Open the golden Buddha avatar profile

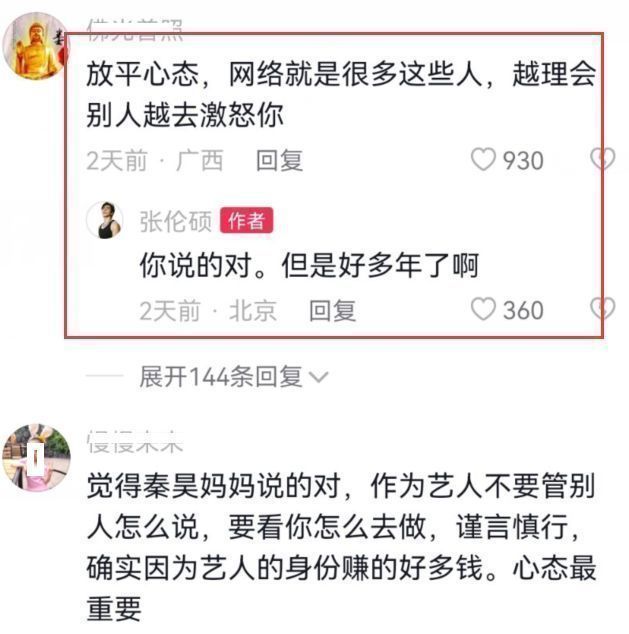(x=36, y=46)
